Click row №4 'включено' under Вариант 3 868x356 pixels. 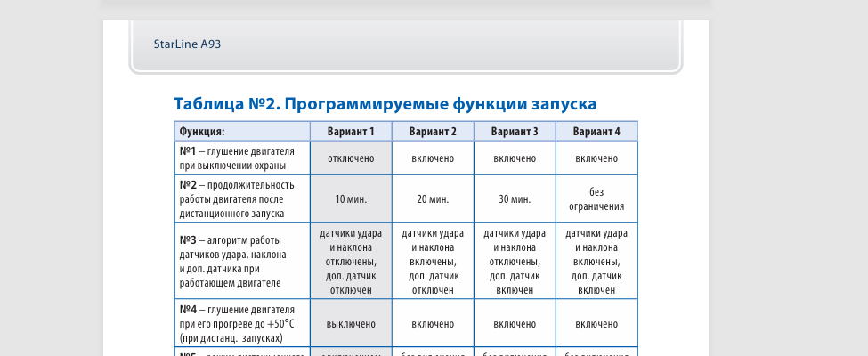[515, 324]
